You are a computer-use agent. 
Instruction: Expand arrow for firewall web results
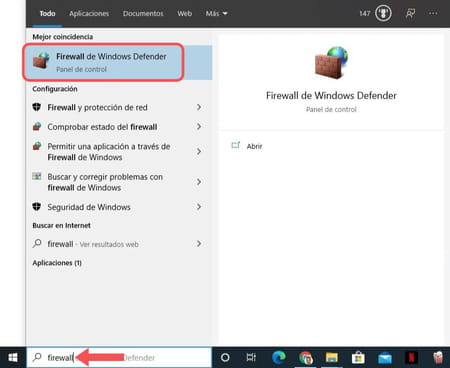coord(199,244)
